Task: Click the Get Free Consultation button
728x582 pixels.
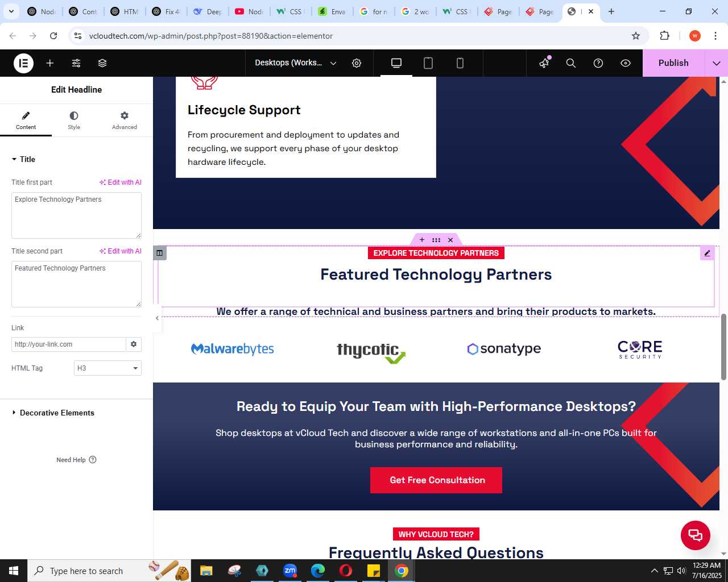Action: [436, 480]
